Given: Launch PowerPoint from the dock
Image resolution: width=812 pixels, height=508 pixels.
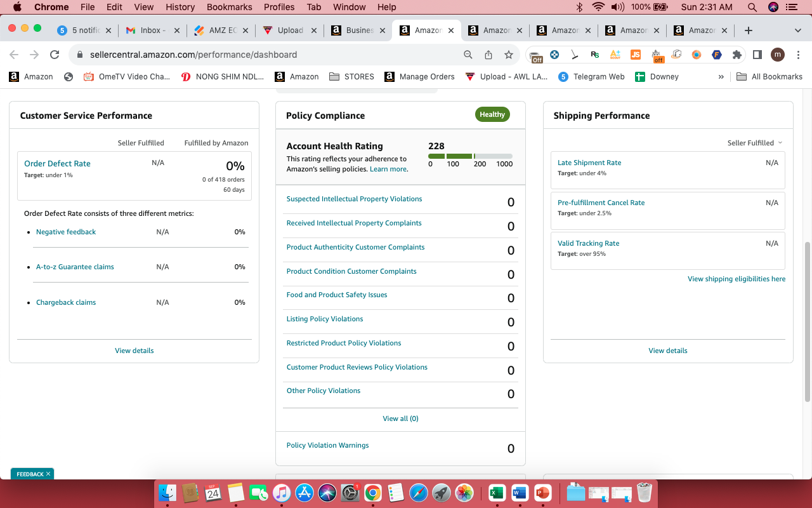Looking at the screenshot, I should coord(542,493).
